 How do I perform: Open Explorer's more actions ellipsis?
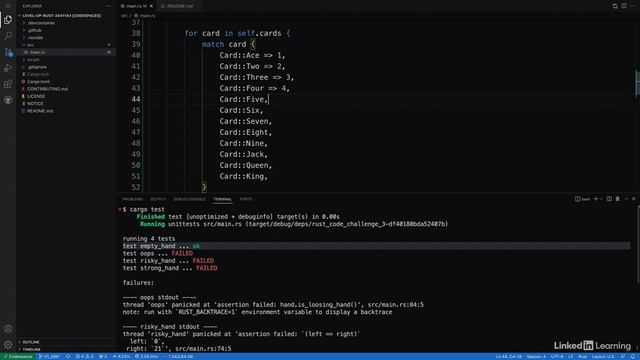(108, 6)
